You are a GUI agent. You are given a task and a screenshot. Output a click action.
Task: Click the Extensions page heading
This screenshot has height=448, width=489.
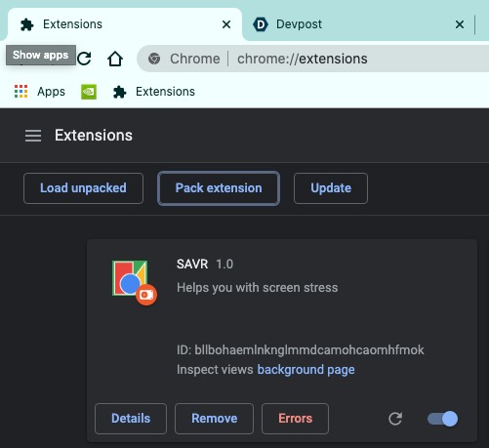coord(94,136)
